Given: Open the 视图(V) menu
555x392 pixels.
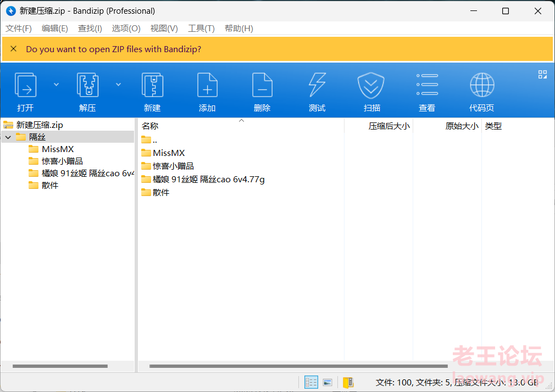Looking at the screenshot, I should 164,29.
